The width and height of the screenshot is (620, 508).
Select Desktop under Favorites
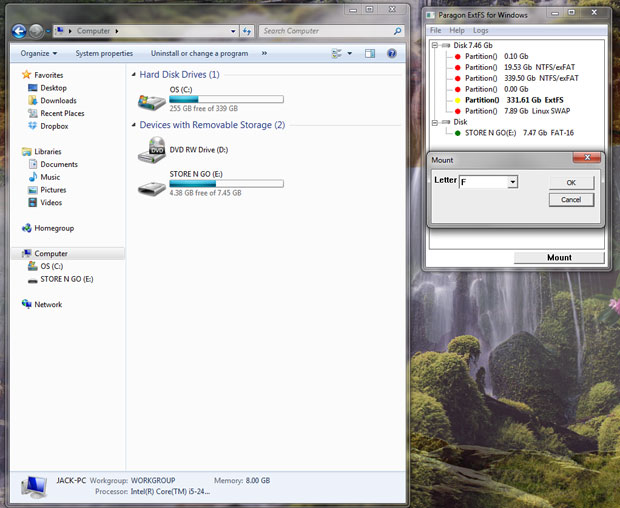click(x=53, y=88)
